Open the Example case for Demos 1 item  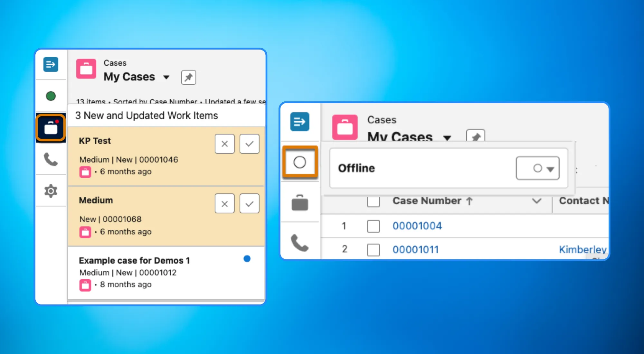pyautogui.click(x=134, y=260)
